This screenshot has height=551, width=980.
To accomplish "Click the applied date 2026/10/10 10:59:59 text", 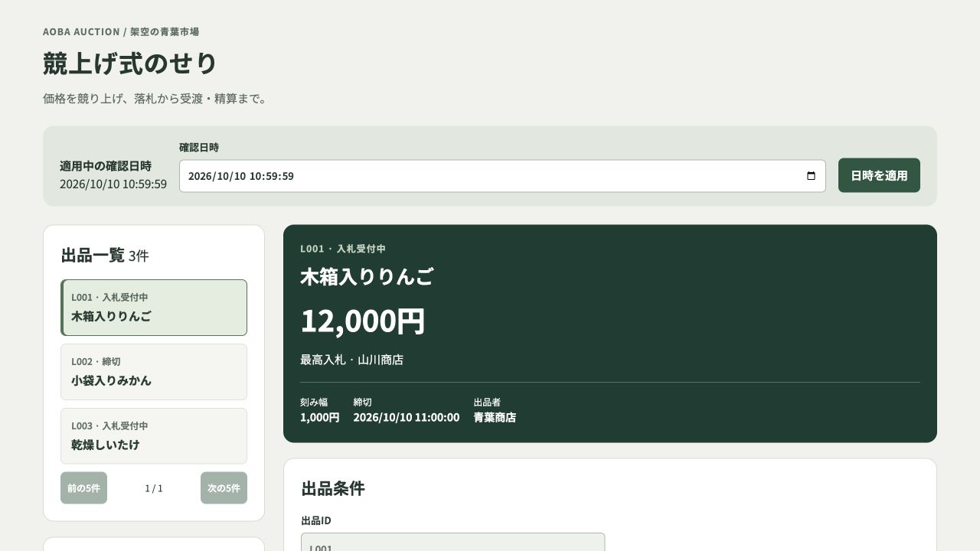I will point(113,184).
